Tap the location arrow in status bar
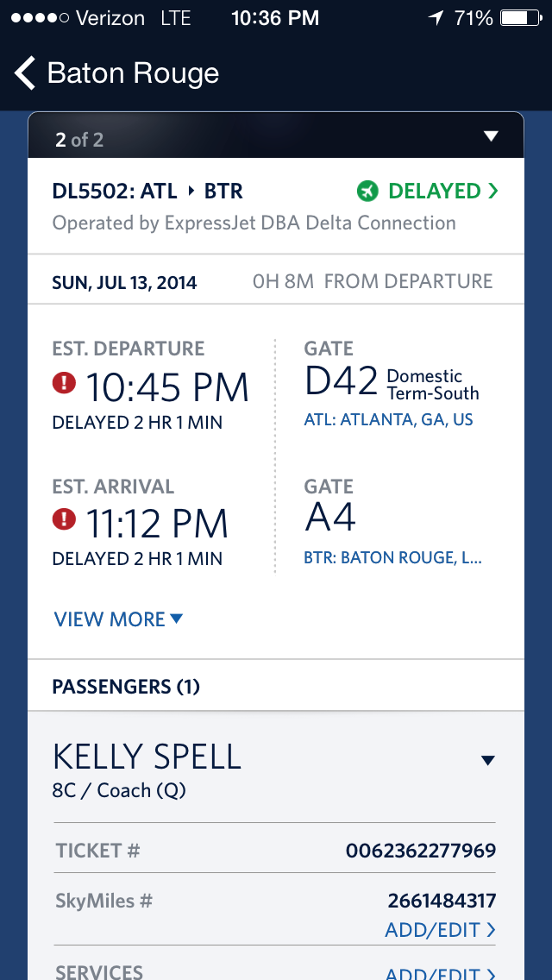This screenshot has height=980, width=552. click(436, 17)
